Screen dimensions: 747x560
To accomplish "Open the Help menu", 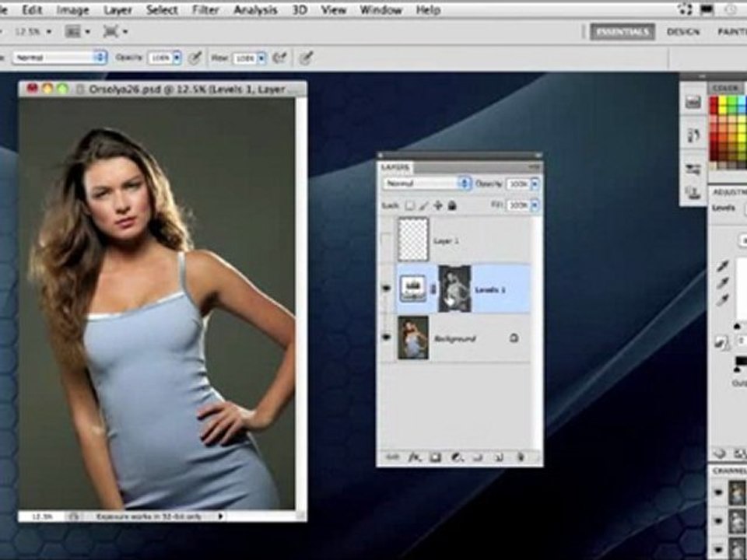I will pos(428,9).
